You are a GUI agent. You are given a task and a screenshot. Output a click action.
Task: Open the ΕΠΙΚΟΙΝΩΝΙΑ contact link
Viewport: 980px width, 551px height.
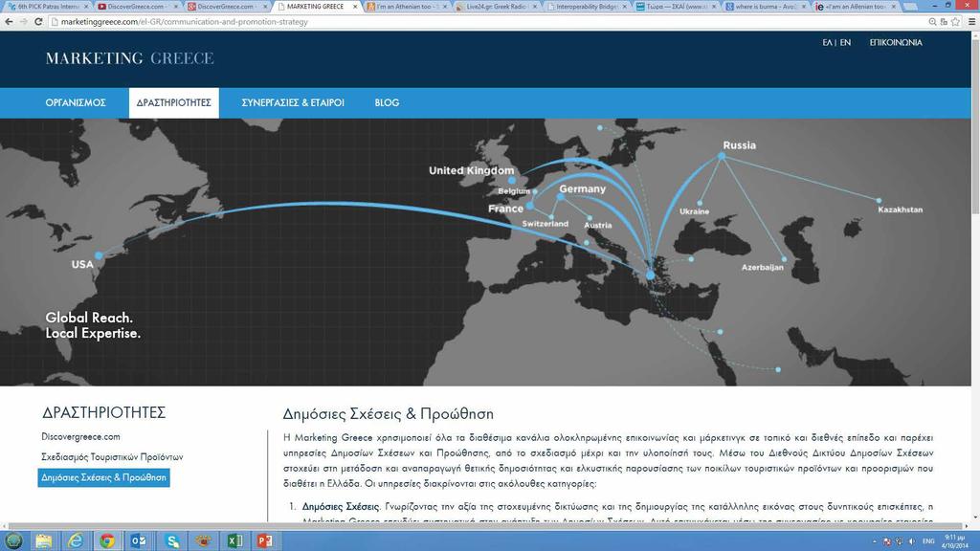click(896, 42)
